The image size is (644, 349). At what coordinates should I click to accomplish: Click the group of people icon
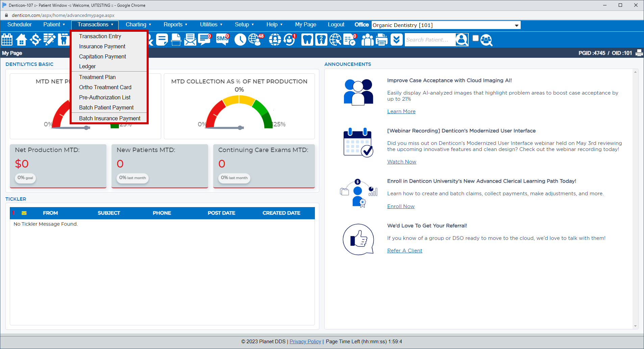368,40
